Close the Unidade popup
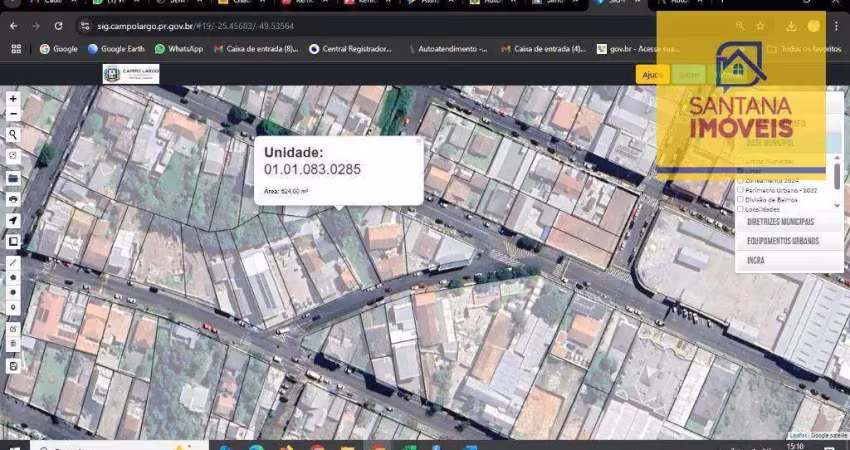 (x=418, y=141)
